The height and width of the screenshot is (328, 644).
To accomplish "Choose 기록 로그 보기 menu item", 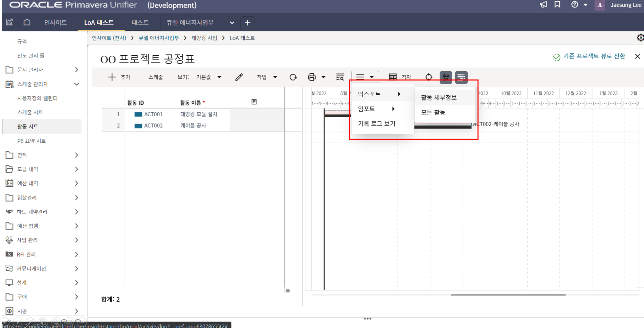I will pyautogui.click(x=376, y=124).
